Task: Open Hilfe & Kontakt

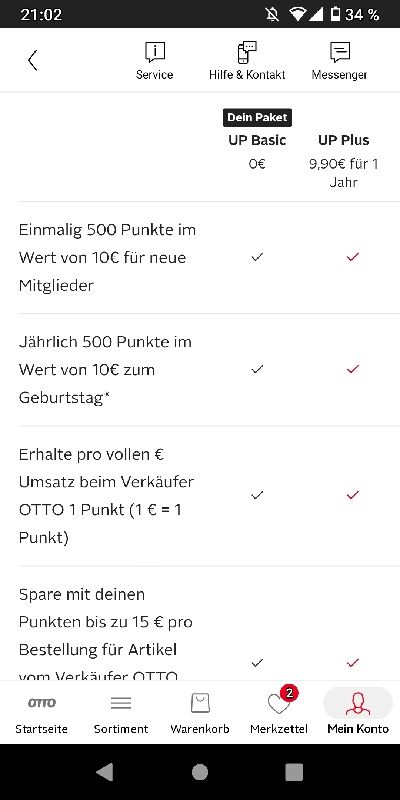Action: click(x=247, y=61)
